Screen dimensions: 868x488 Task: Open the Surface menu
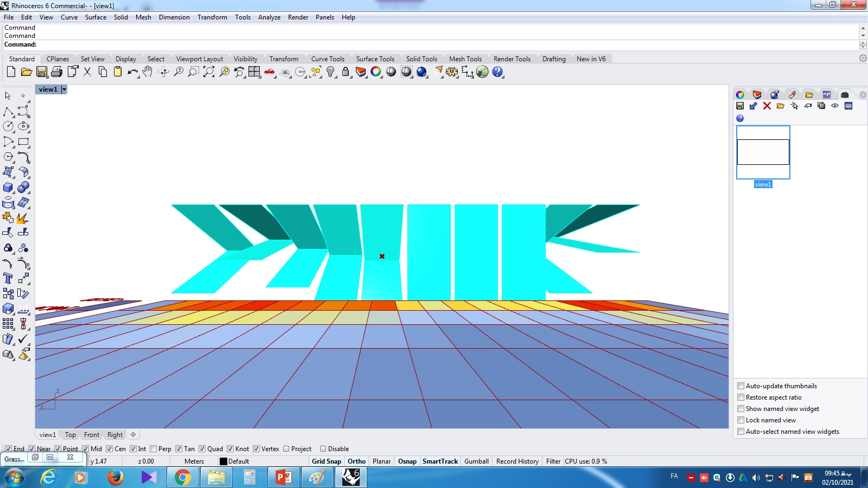[x=95, y=17]
